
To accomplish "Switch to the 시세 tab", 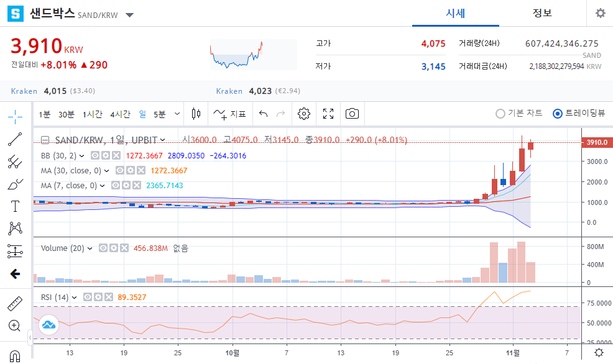I will pyautogui.click(x=456, y=13).
